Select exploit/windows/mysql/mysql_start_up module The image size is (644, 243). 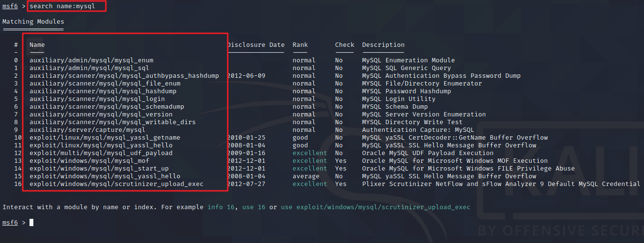pyautogui.click(x=99, y=169)
